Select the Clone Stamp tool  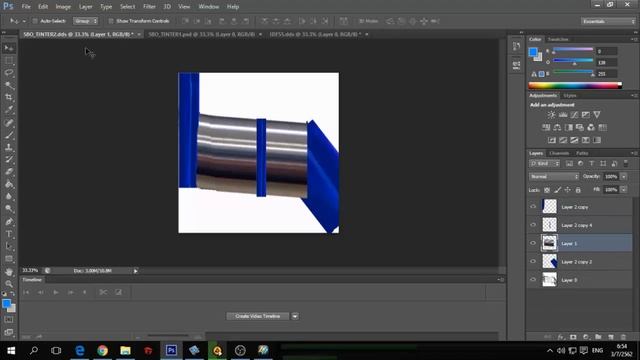click(9, 147)
